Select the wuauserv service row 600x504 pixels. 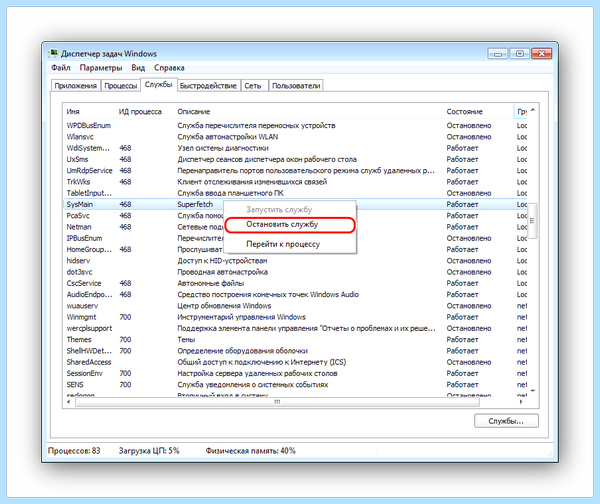click(295, 306)
